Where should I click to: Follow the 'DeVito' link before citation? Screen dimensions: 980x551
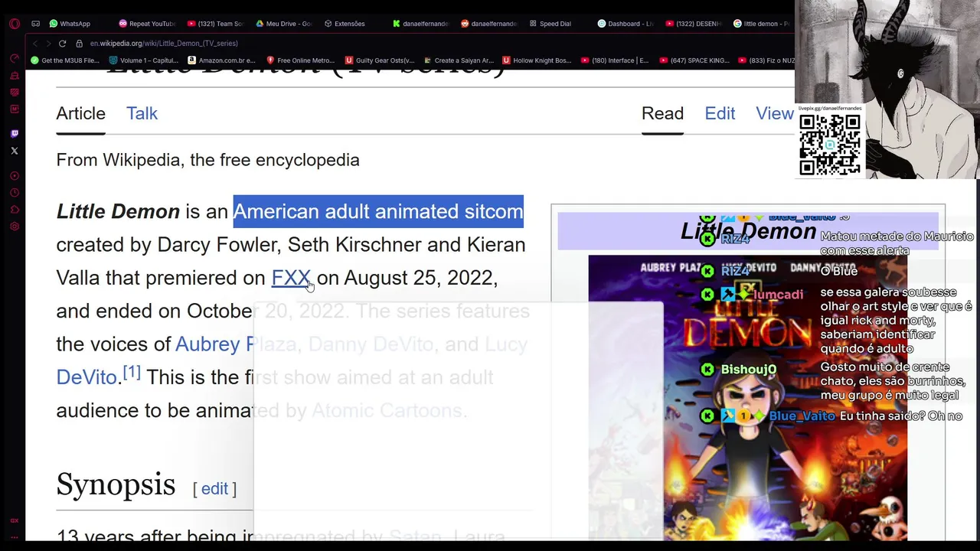click(86, 377)
